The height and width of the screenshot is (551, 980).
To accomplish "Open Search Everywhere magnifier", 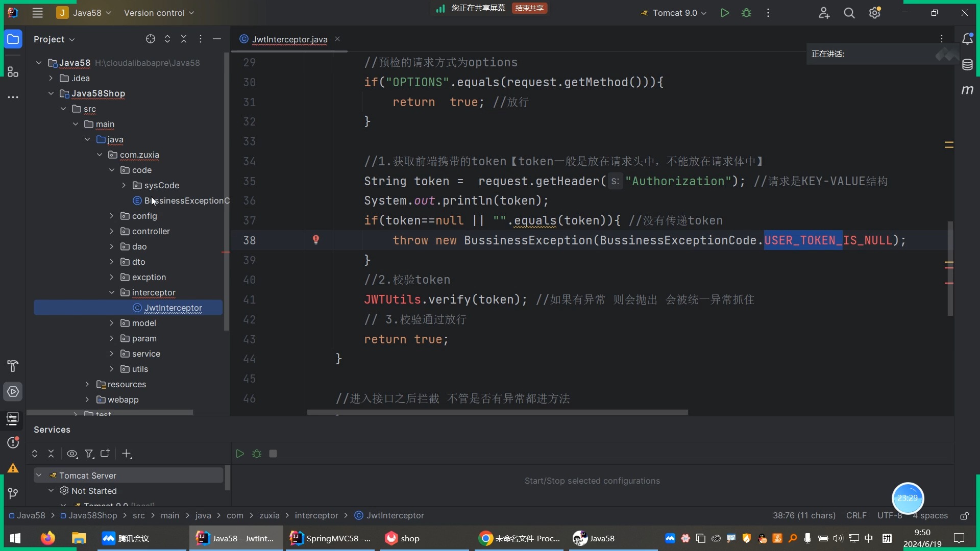I will coord(849,13).
